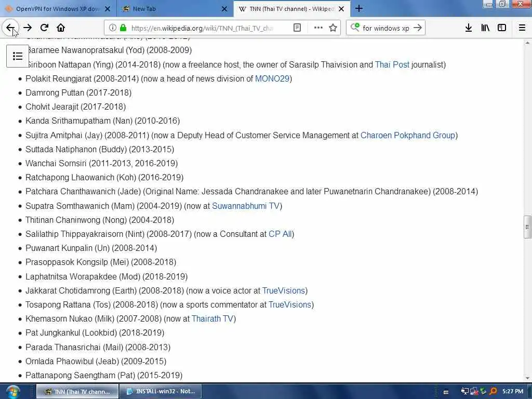This screenshot has width=532, height=399.
Task: Click the green secure padlock icon
Action: click(x=123, y=28)
